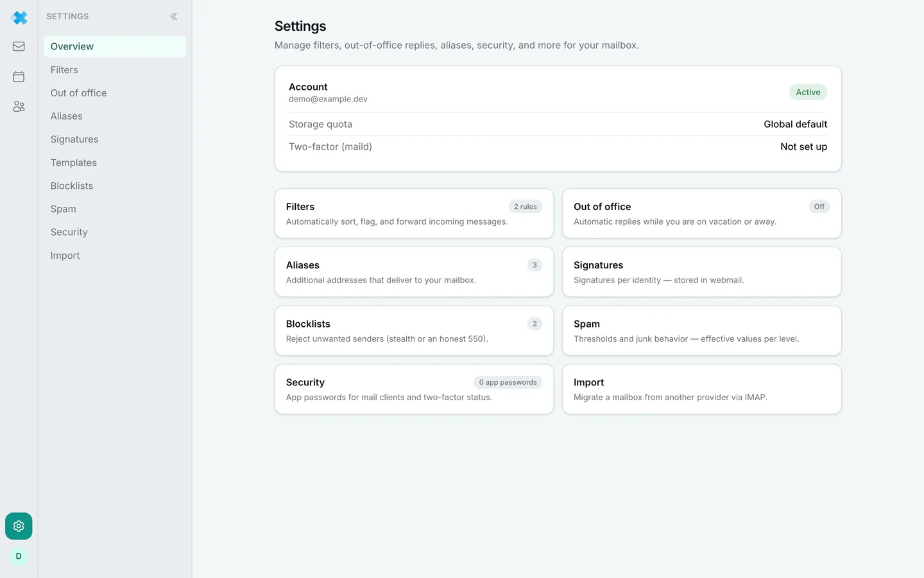Open the Filters card
This screenshot has height=578, width=924.
414,213
